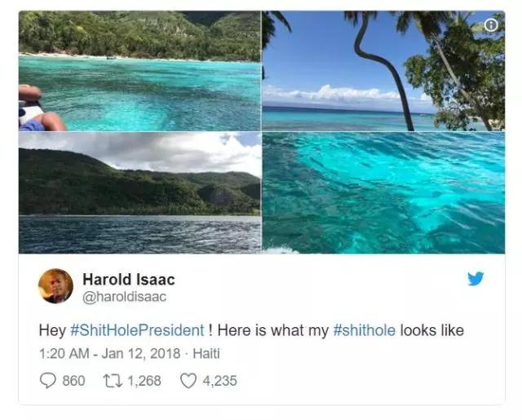Open the palm tree ocean view photo
Image resolution: width=522 pixels, height=420 pixels.
[x=383, y=71]
